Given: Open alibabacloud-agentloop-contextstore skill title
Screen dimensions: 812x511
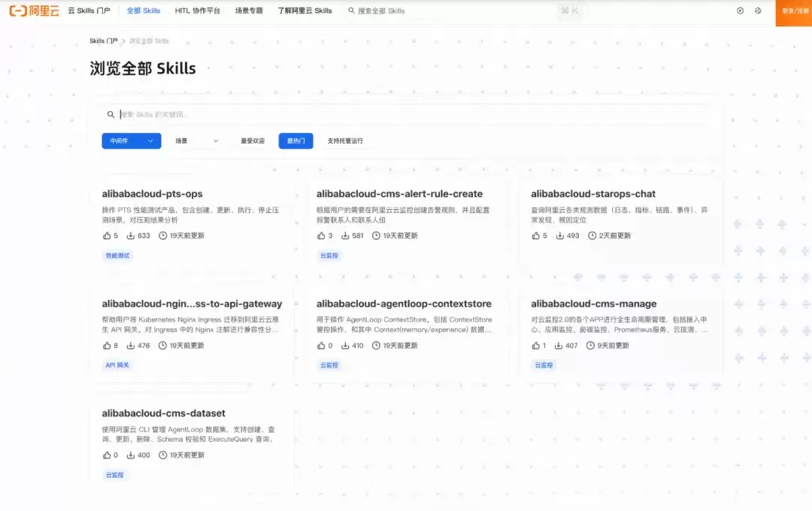Looking at the screenshot, I should tap(404, 304).
